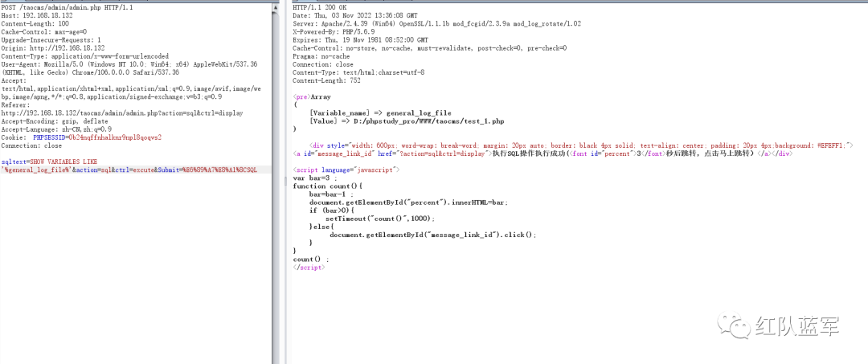Click the setTimeout("count()",1000) line

tap(381, 219)
